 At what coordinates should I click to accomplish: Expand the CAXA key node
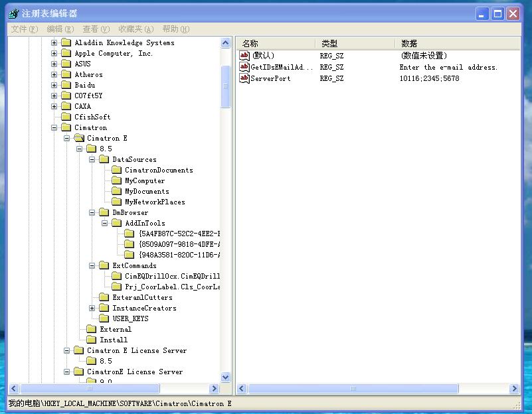tap(54, 106)
